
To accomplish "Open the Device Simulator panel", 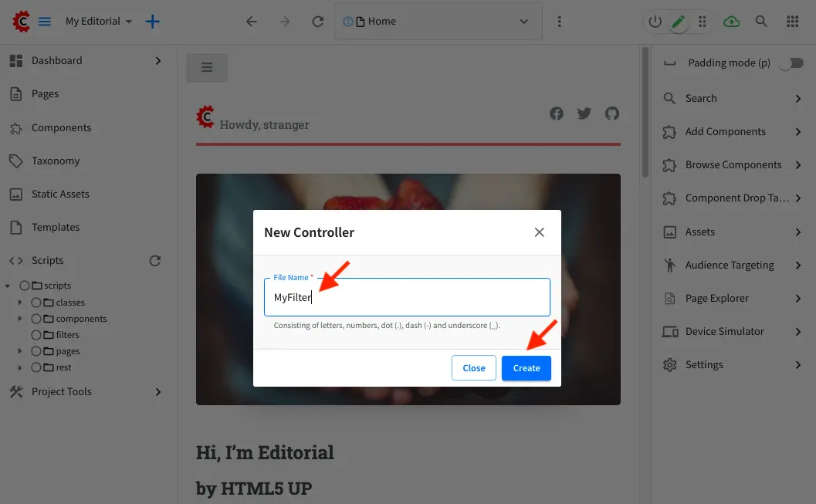I will [733, 331].
